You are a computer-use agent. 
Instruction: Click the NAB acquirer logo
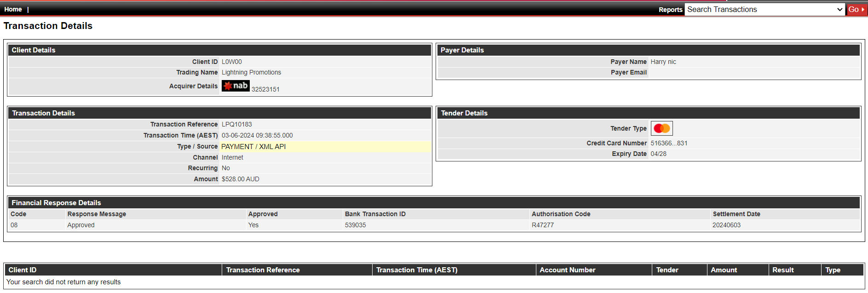point(236,86)
